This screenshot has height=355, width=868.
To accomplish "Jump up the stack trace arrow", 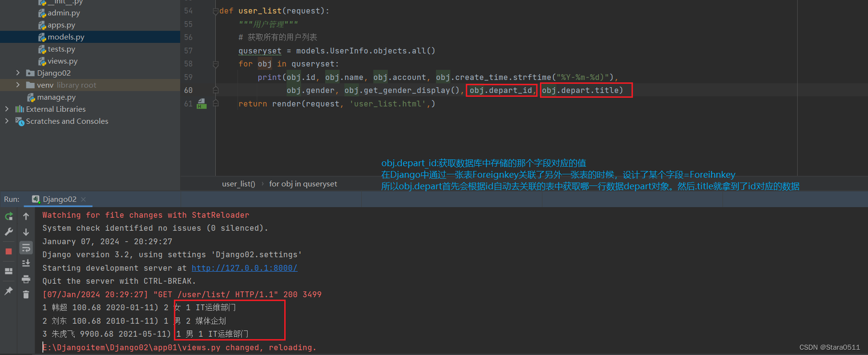I will (x=26, y=216).
